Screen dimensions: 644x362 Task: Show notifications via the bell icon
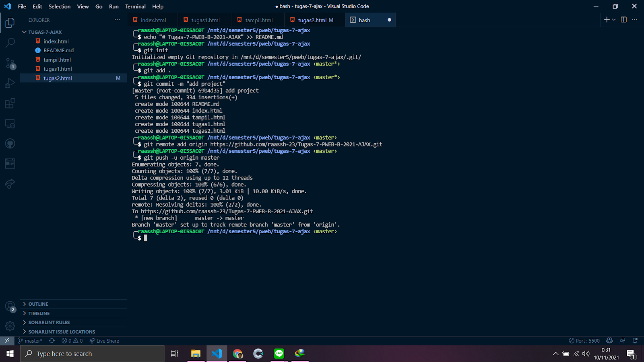click(x=635, y=341)
